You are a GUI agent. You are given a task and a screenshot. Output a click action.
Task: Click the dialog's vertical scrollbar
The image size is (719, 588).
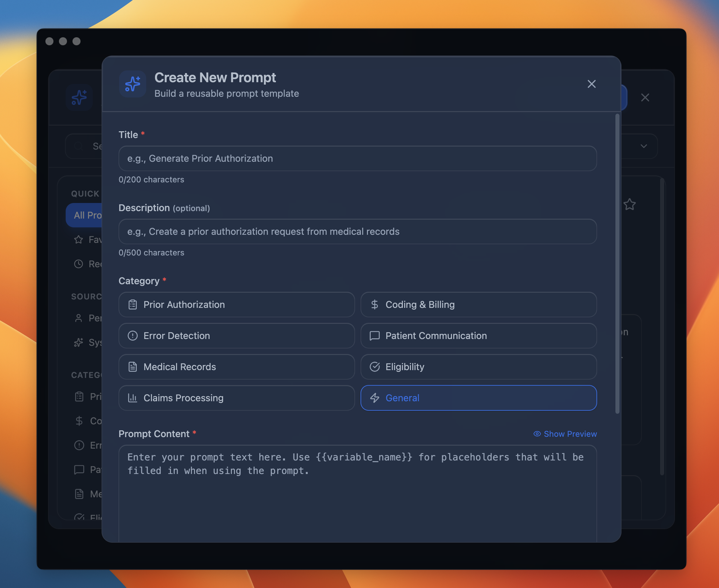coord(617,264)
